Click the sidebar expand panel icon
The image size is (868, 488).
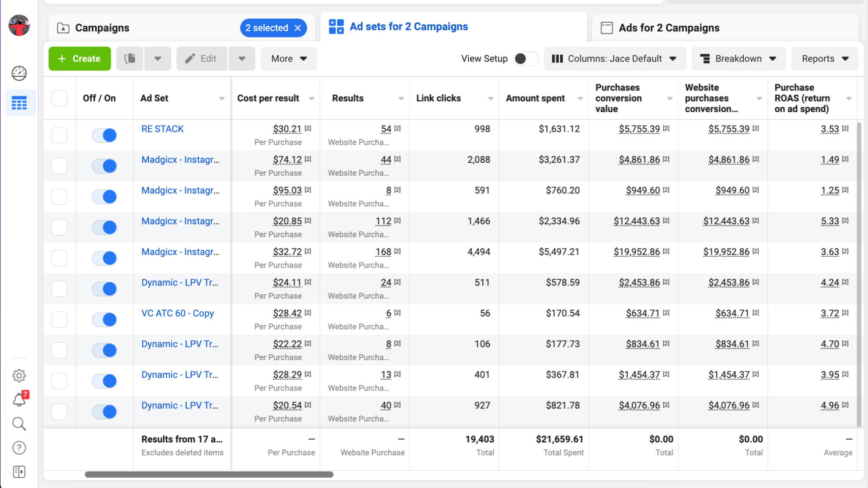click(19, 472)
